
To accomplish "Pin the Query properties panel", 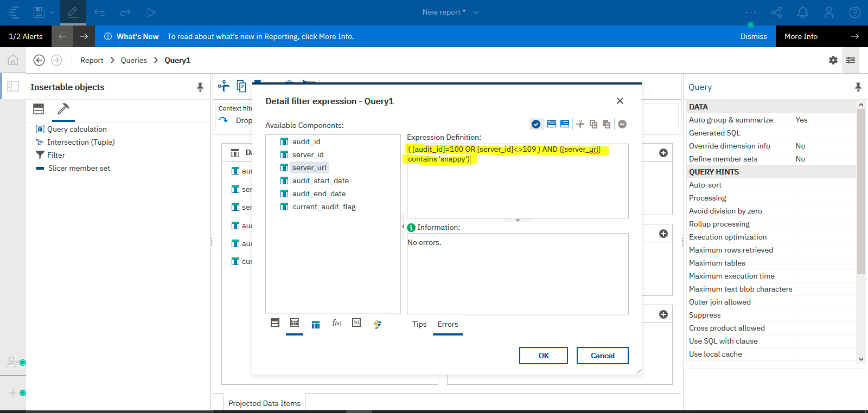I will [858, 87].
